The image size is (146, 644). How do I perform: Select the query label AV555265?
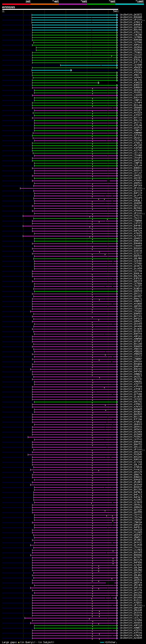[8, 7]
